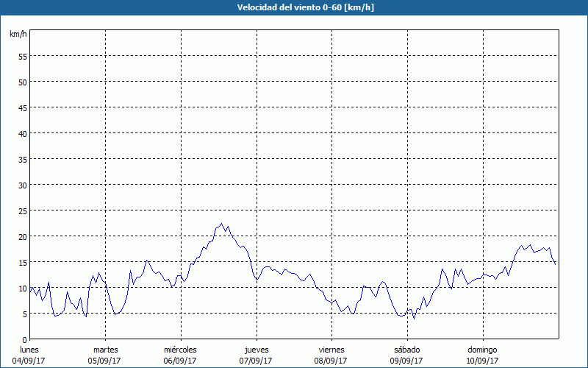Click the date label 04/09/17
The image size is (588, 368).
point(29,360)
